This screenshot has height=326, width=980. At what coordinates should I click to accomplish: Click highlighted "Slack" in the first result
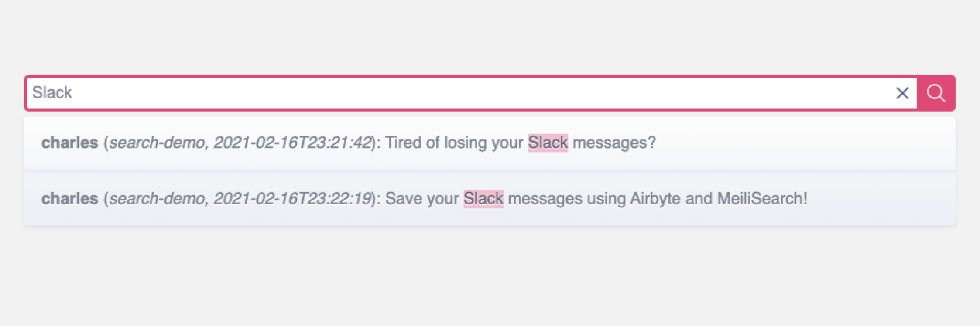pyautogui.click(x=548, y=143)
